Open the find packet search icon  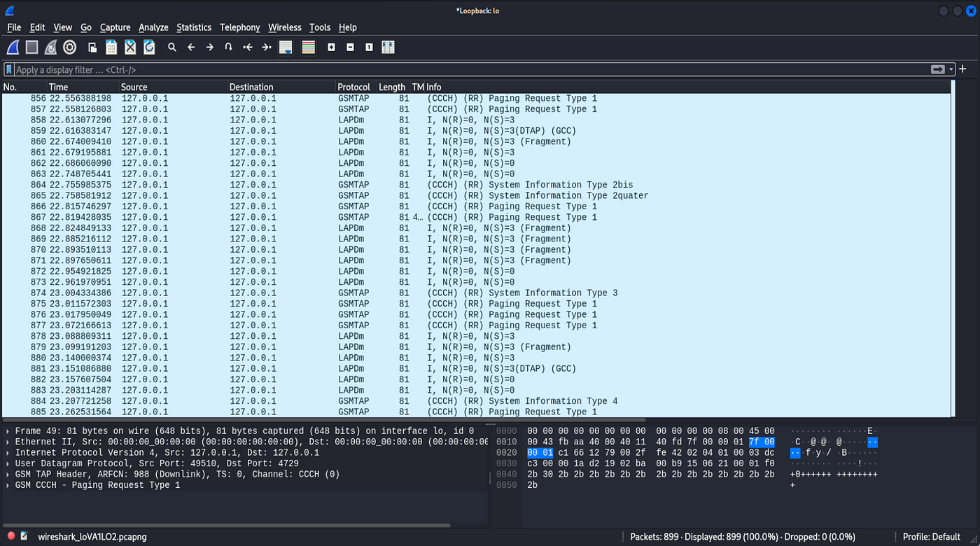tap(171, 47)
